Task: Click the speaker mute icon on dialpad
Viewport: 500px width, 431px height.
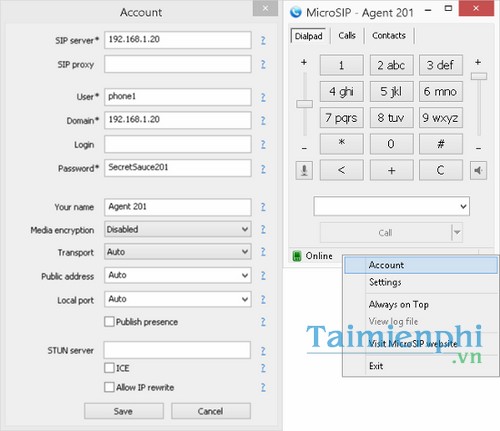Action: (478, 170)
